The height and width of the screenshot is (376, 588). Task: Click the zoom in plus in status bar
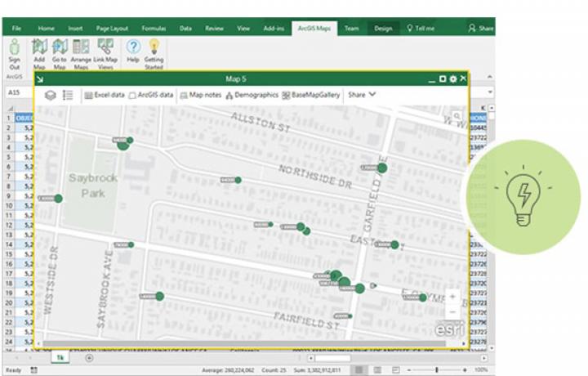[x=465, y=370]
